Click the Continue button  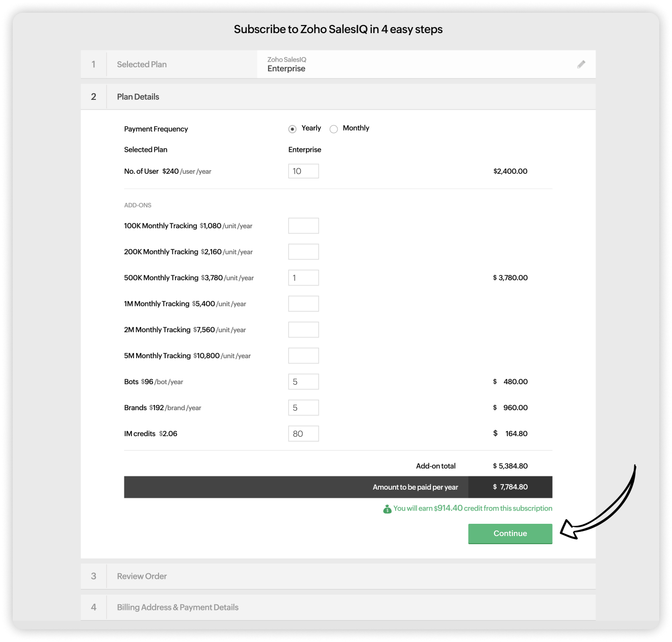click(x=510, y=533)
